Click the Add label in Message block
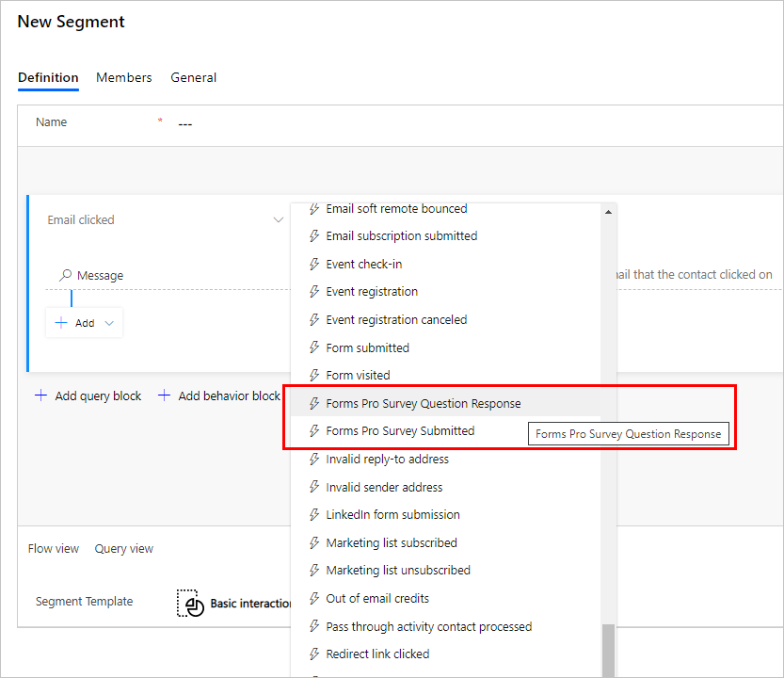Screen dimensions: 784x678 (x=85, y=323)
